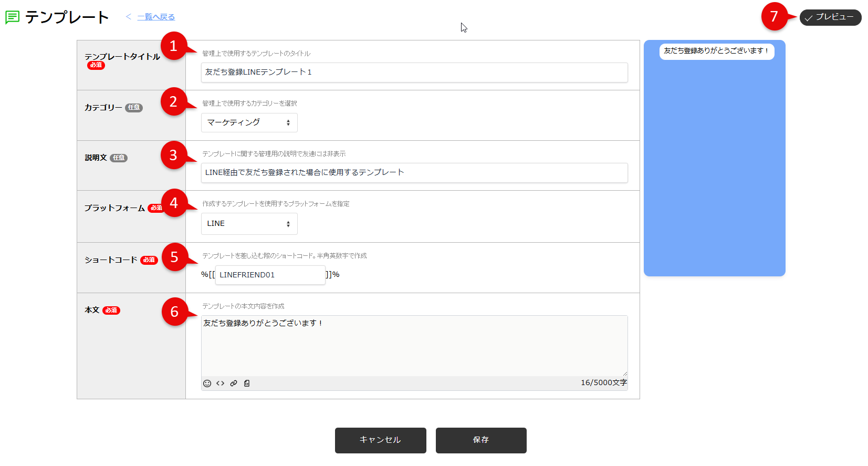Go back via the 一覧へ戻る link

tap(156, 17)
